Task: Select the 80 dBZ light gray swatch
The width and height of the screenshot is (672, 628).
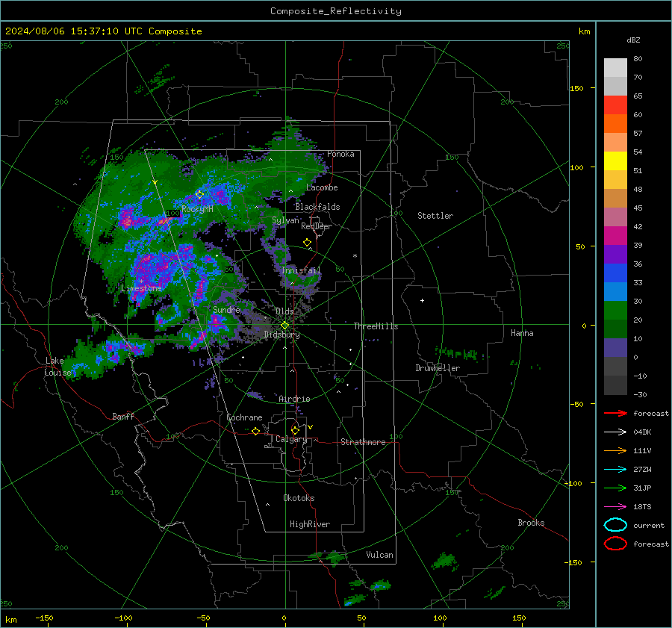Action: tap(615, 67)
